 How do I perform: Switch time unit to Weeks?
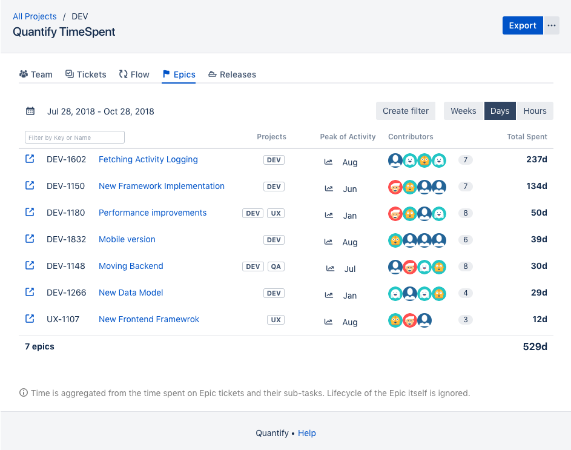[463, 111]
